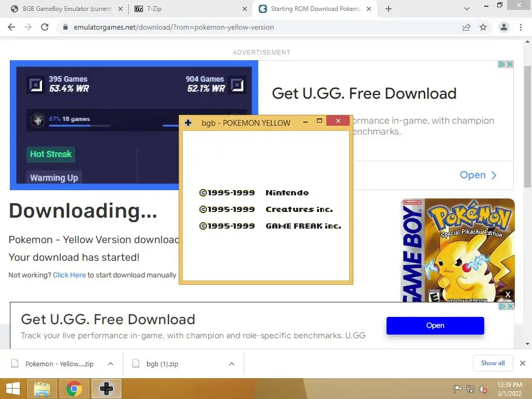The width and height of the screenshot is (532, 399).
Task: Switch to the 7-Zip tab
Action: click(x=190, y=9)
